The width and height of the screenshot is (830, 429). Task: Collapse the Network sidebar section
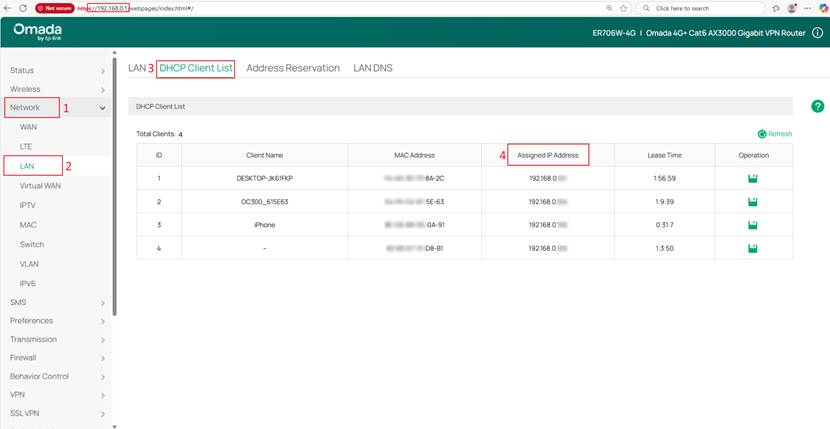click(102, 107)
